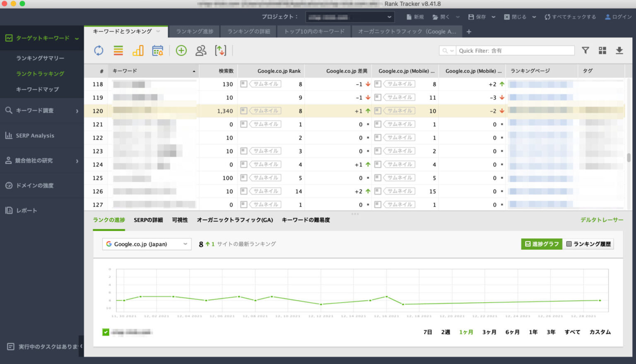Click the ログイン login button

619,17
